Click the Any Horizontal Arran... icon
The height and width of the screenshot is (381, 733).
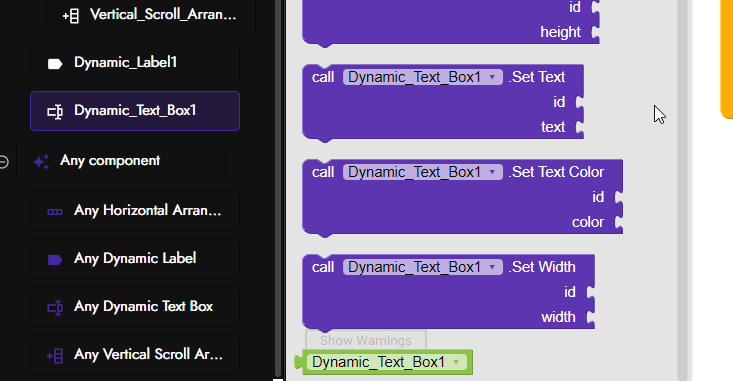click(x=55, y=212)
